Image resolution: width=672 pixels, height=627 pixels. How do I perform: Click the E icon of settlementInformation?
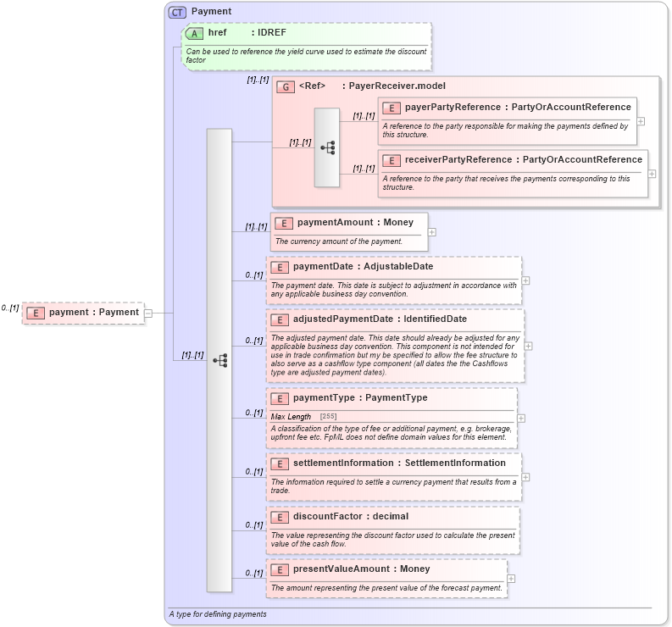(x=280, y=464)
